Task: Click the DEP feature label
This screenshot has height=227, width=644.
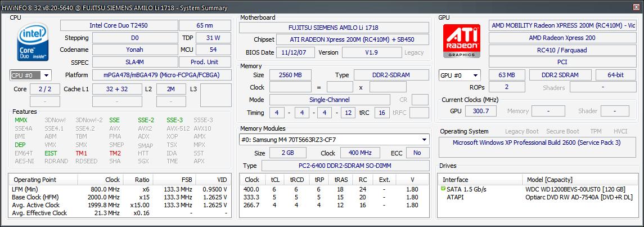Action: point(20,145)
